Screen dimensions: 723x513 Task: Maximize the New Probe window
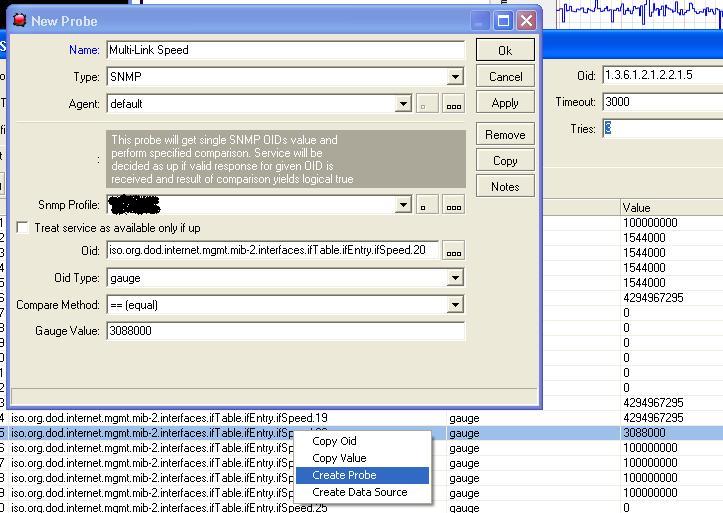point(503,21)
